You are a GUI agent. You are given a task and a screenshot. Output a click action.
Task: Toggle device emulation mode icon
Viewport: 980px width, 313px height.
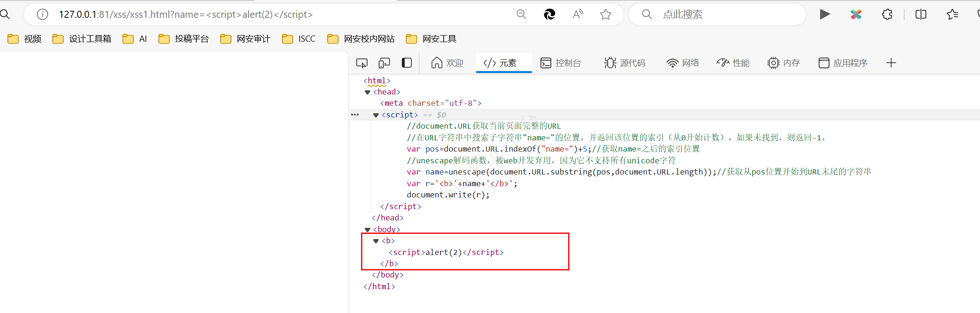(x=384, y=63)
